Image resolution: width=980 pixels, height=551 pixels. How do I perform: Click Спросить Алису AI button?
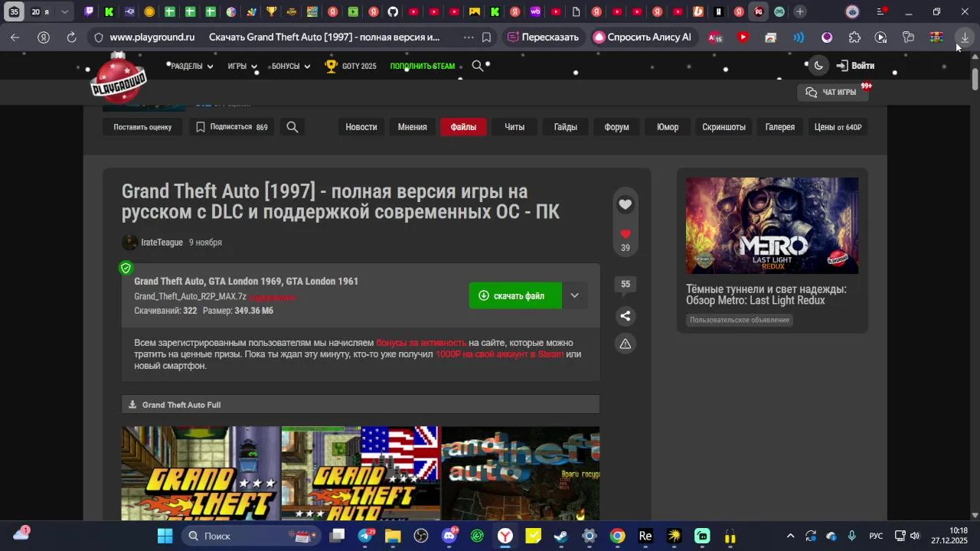[x=642, y=37]
